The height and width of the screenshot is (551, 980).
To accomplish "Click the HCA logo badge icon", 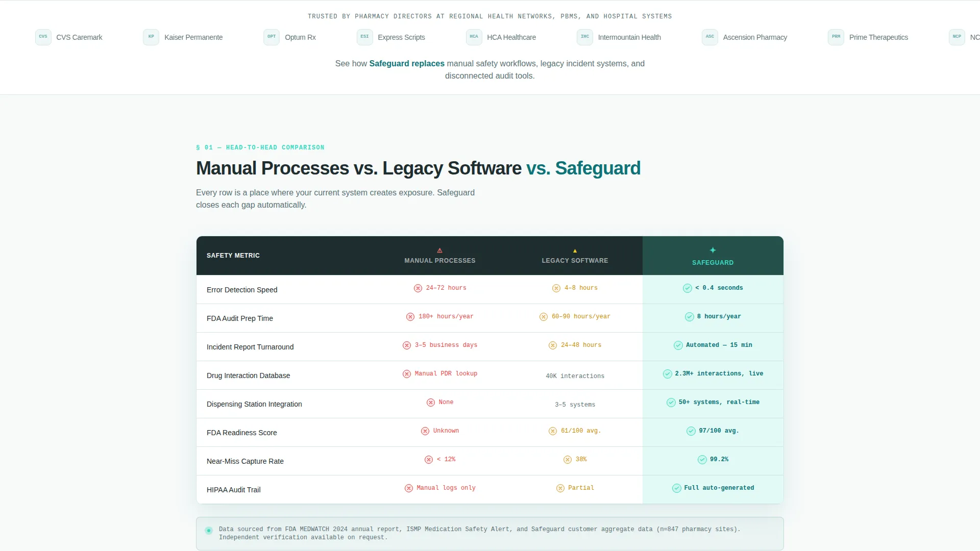I will pyautogui.click(x=474, y=37).
